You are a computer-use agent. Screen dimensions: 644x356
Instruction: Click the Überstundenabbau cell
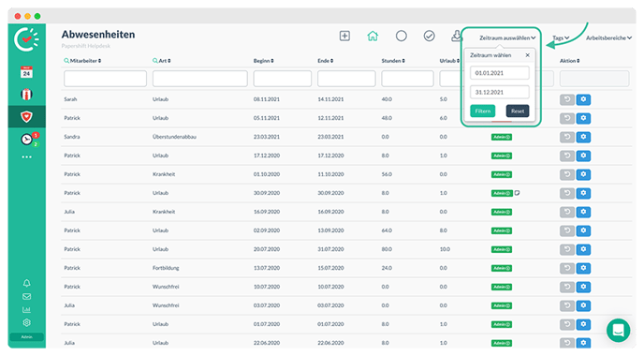point(174,137)
